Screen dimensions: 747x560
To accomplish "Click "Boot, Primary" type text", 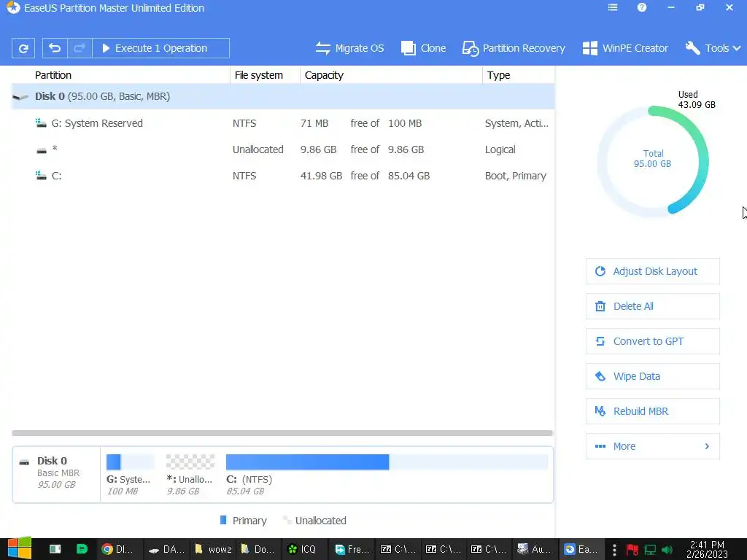I will [x=516, y=176].
